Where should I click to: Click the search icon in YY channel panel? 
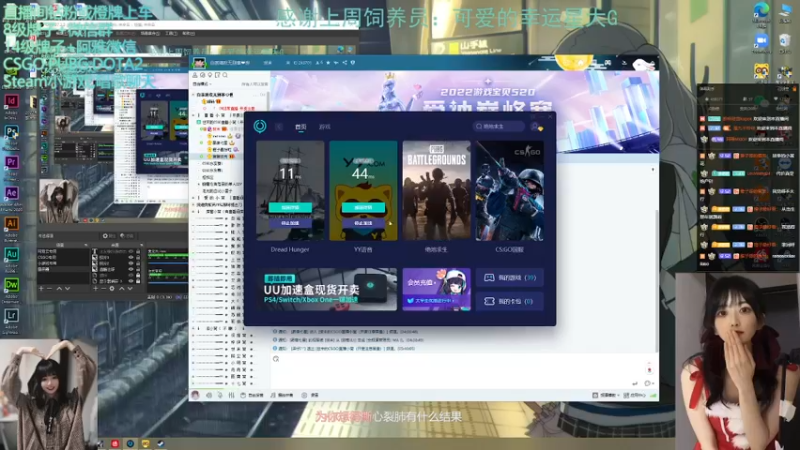click(225, 75)
